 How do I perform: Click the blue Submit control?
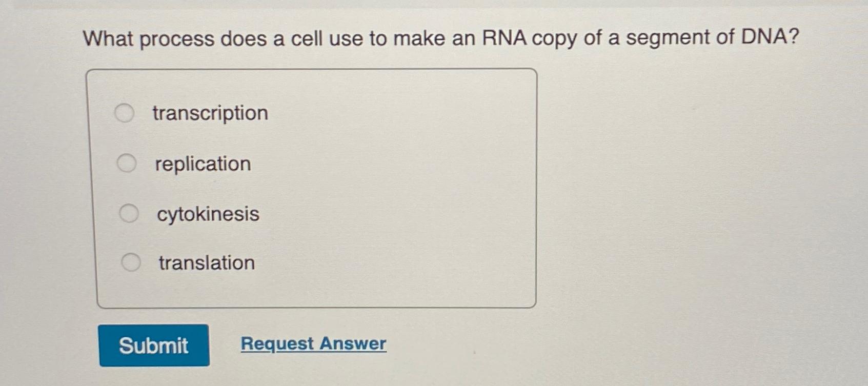tap(153, 346)
